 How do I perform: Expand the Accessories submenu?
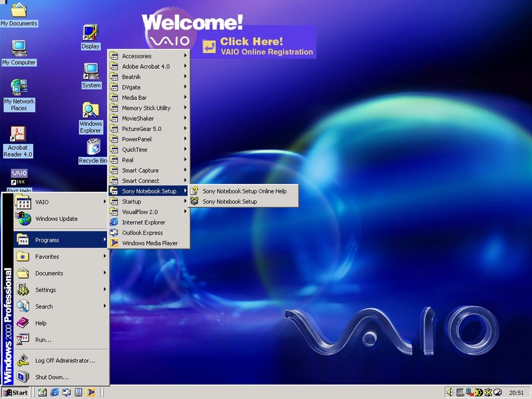click(x=149, y=56)
